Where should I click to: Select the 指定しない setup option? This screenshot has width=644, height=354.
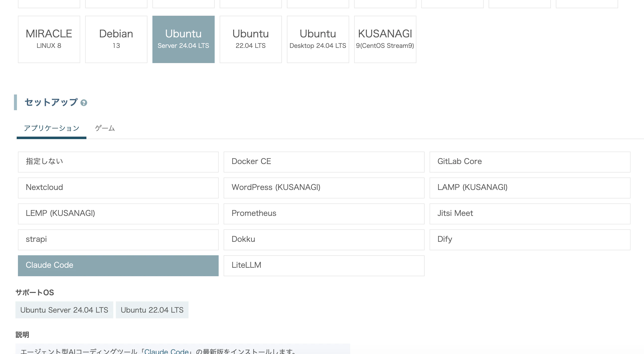tap(118, 162)
